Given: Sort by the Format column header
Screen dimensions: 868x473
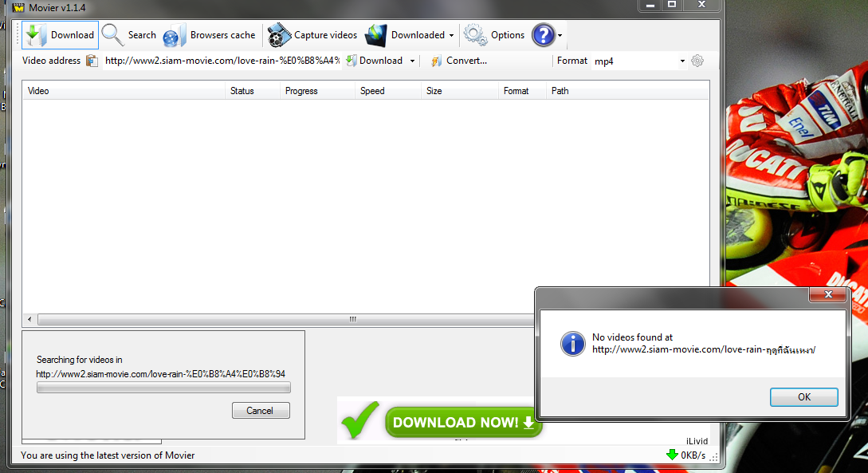Looking at the screenshot, I should coord(523,91).
